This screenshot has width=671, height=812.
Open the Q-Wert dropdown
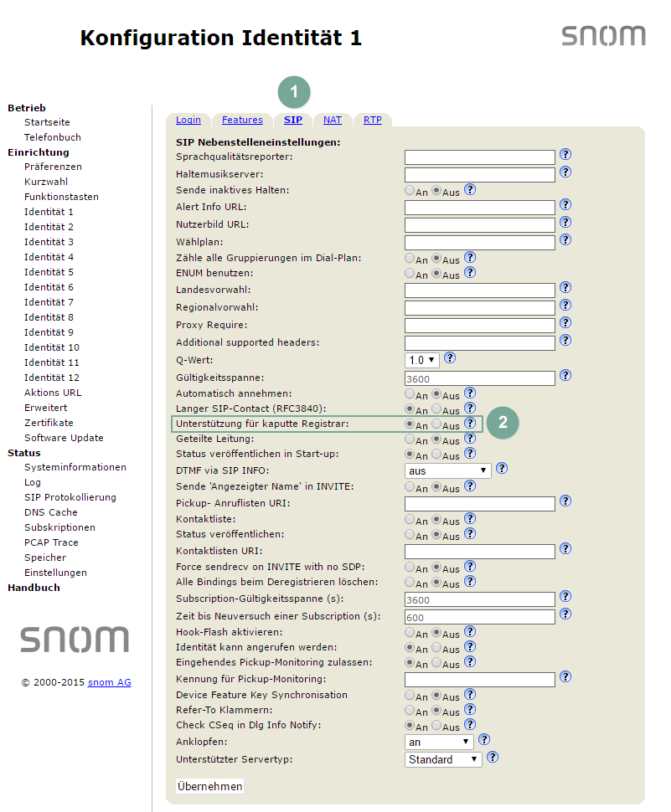(422, 360)
